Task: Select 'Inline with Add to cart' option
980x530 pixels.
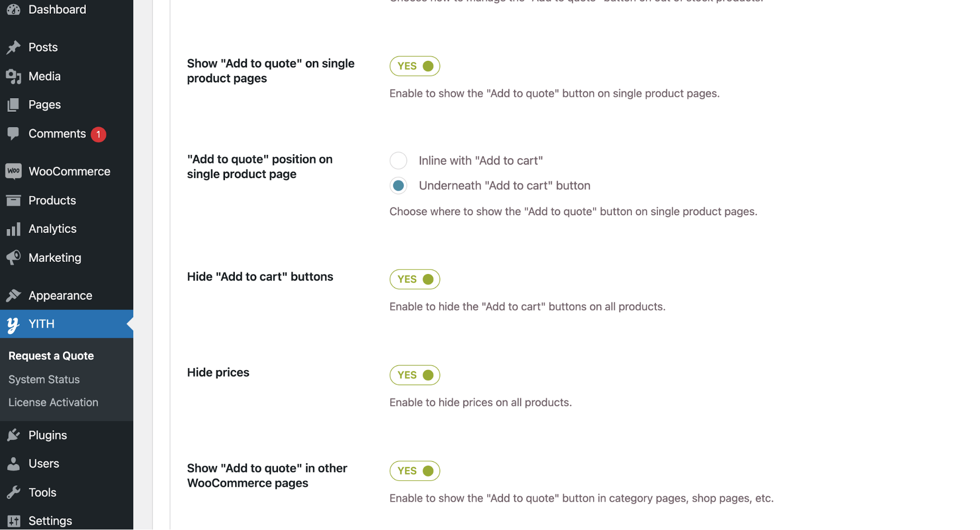Action: click(x=398, y=160)
